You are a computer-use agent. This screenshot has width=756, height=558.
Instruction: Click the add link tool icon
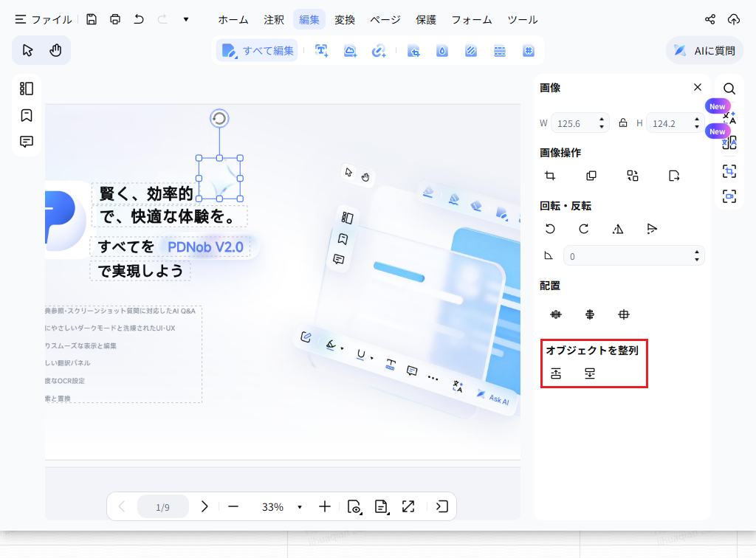379,51
